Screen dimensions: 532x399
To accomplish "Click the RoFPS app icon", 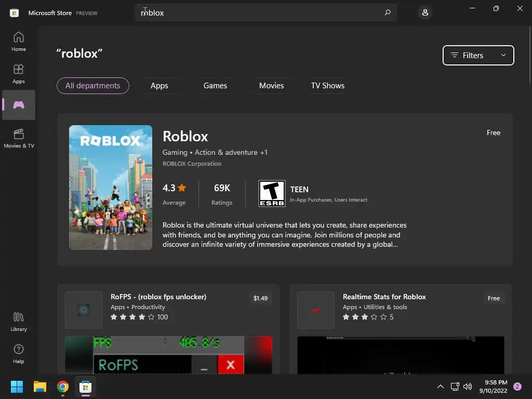I will 84,310.
